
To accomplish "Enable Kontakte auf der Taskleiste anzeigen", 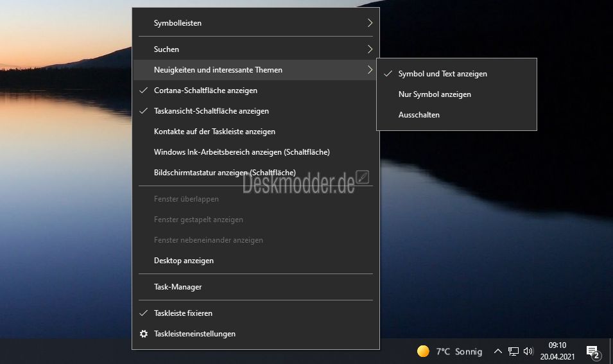I will click(x=255, y=132).
